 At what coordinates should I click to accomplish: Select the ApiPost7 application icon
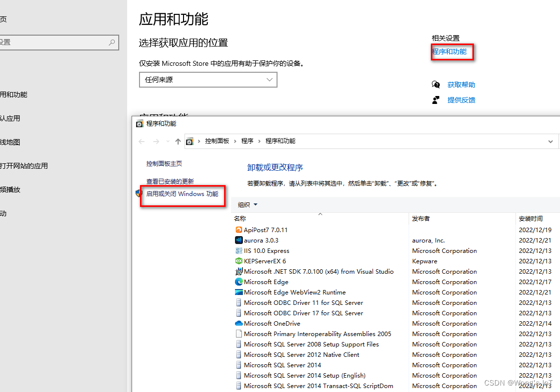point(239,230)
